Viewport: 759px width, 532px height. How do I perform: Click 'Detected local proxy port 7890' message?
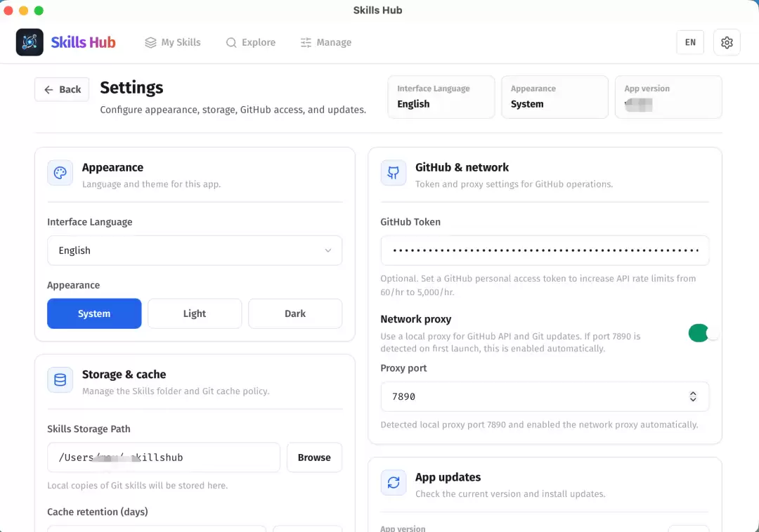(539, 424)
